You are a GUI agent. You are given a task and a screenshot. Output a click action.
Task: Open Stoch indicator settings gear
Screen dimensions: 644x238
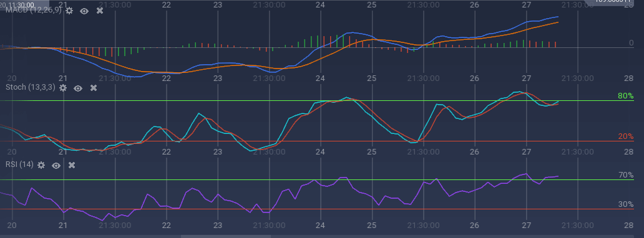click(x=63, y=88)
